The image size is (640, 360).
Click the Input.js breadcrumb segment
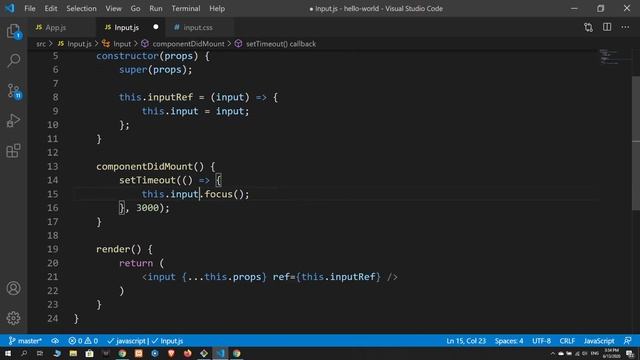pos(75,44)
